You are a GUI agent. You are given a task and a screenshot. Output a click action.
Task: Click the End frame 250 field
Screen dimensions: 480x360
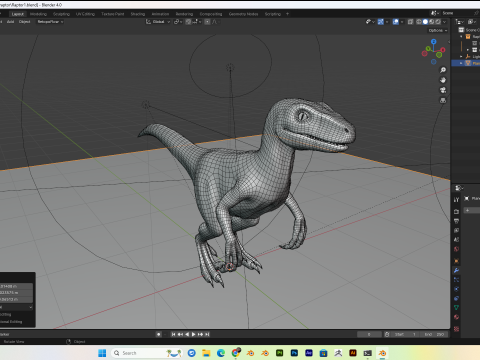click(434, 334)
